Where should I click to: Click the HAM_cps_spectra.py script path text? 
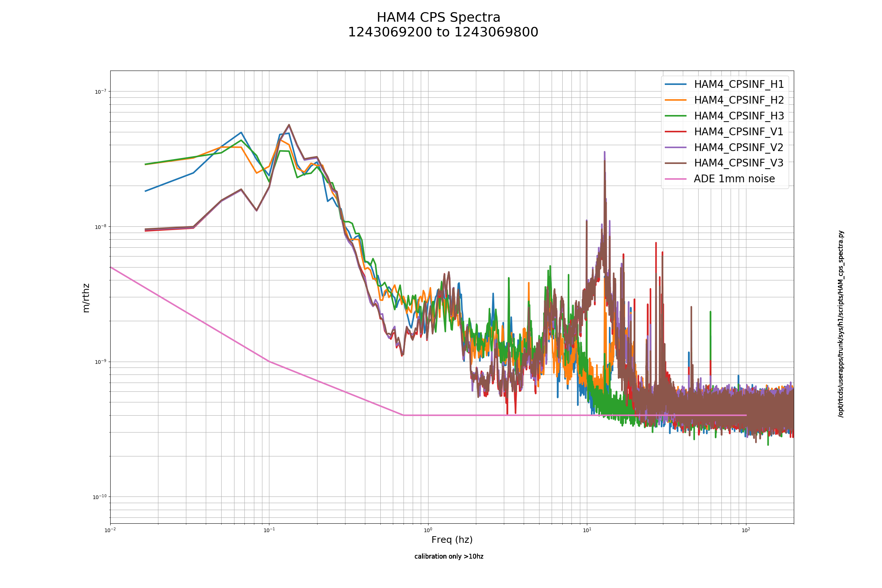point(841,324)
